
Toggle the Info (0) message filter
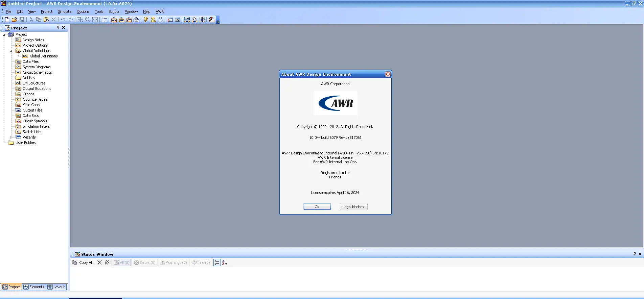coord(201,263)
